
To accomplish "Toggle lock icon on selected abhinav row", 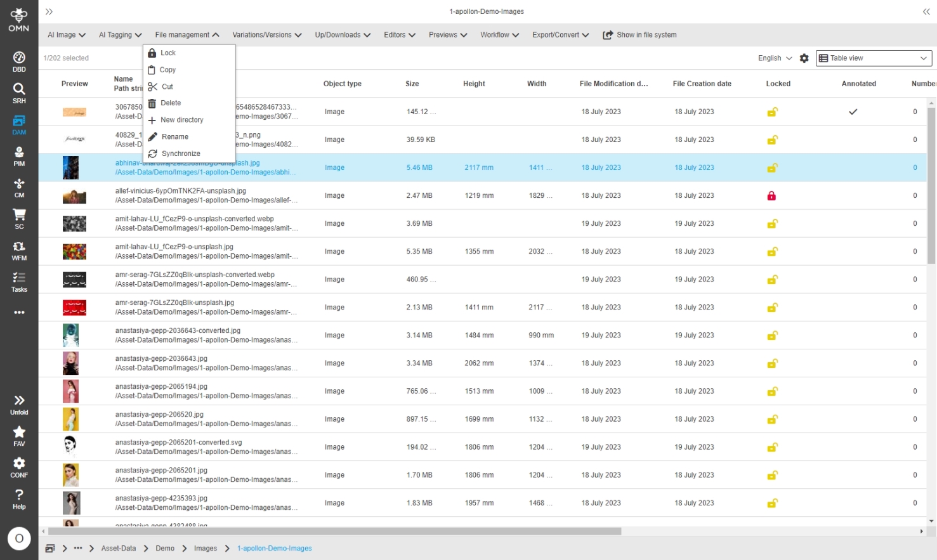I will 772,168.
